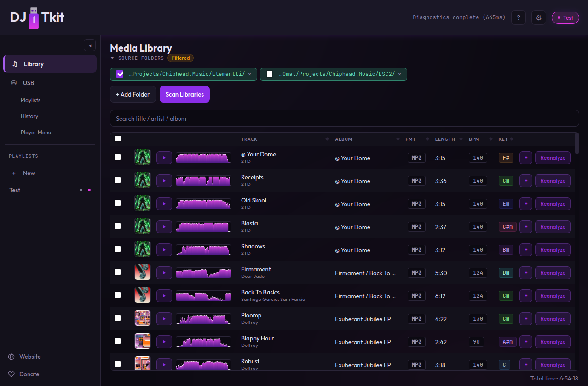The width and height of the screenshot is (588, 386).
Task: Open the Test playlist in sidebar
Action: click(x=15, y=190)
